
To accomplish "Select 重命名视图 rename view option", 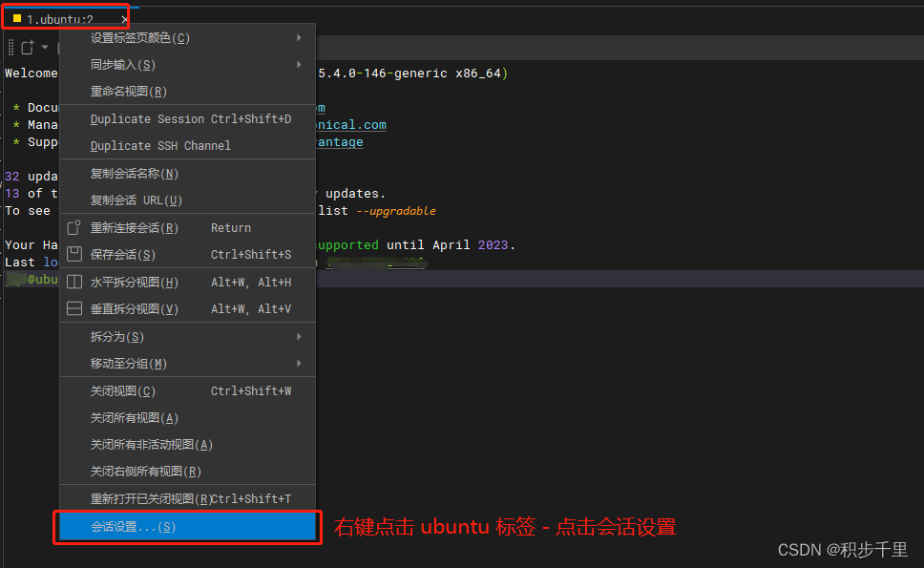I will [187, 92].
